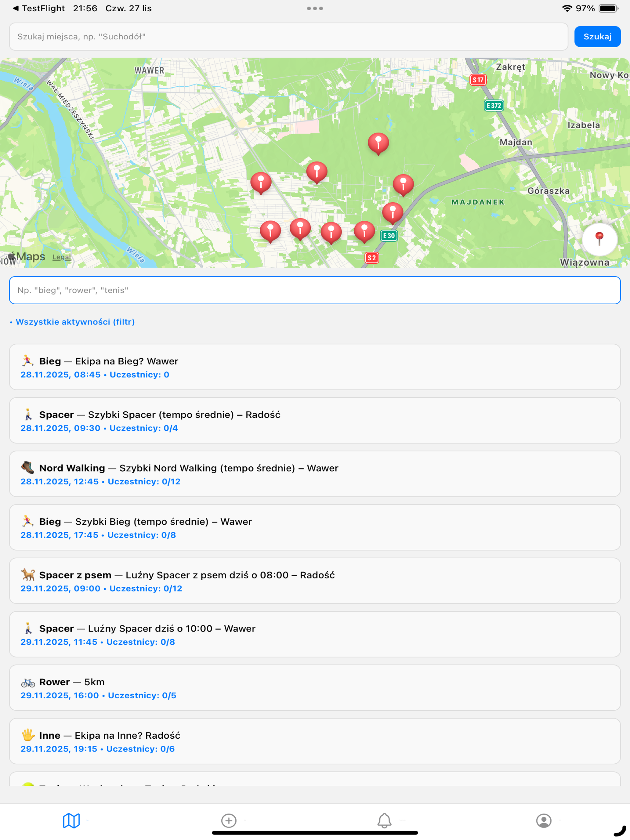Click the dog emoji on Spacer z psem
The width and height of the screenshot is (630, 840).
click(x=28, y=574)
